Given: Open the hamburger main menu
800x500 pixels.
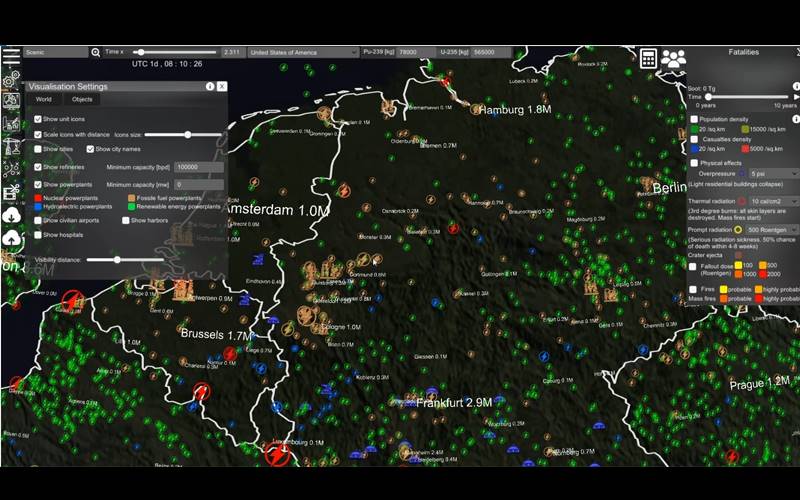Looking at the screenshot, I should pos(11,53).
